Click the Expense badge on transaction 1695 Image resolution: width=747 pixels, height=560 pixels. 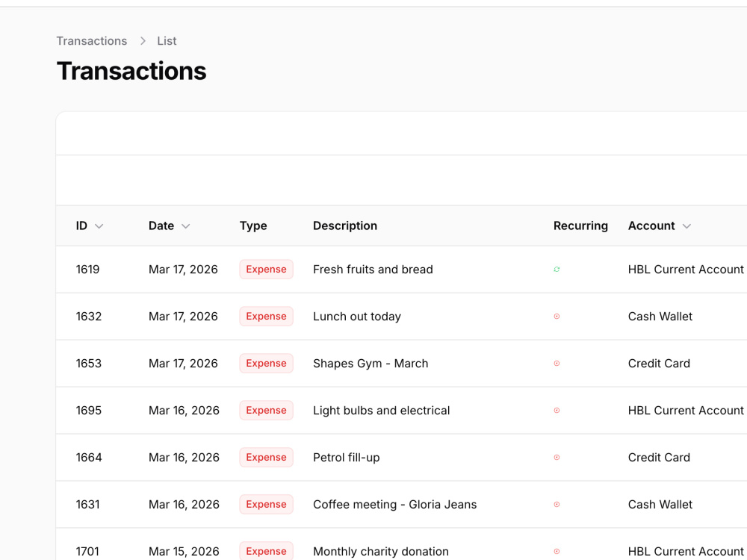[x=267, y=411]
